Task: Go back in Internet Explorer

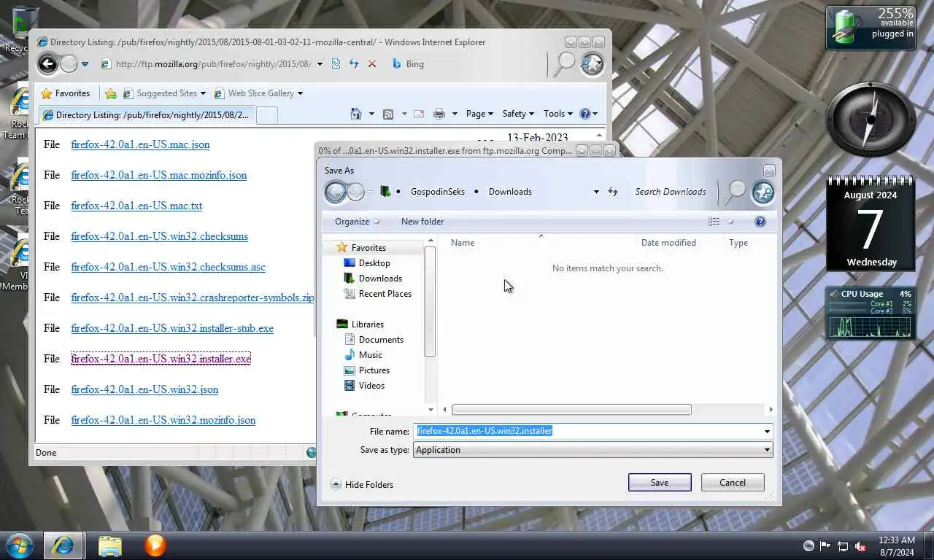Action: coord(47,64)
